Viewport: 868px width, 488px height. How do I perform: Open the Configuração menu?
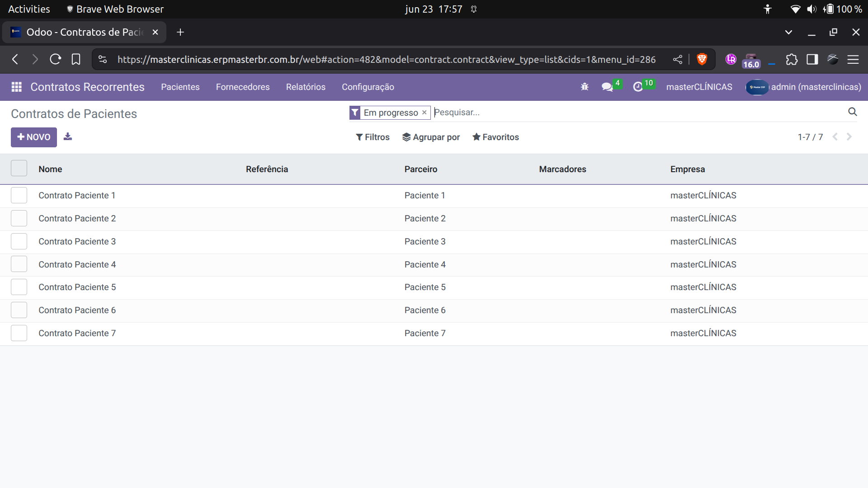click(368, 87)
